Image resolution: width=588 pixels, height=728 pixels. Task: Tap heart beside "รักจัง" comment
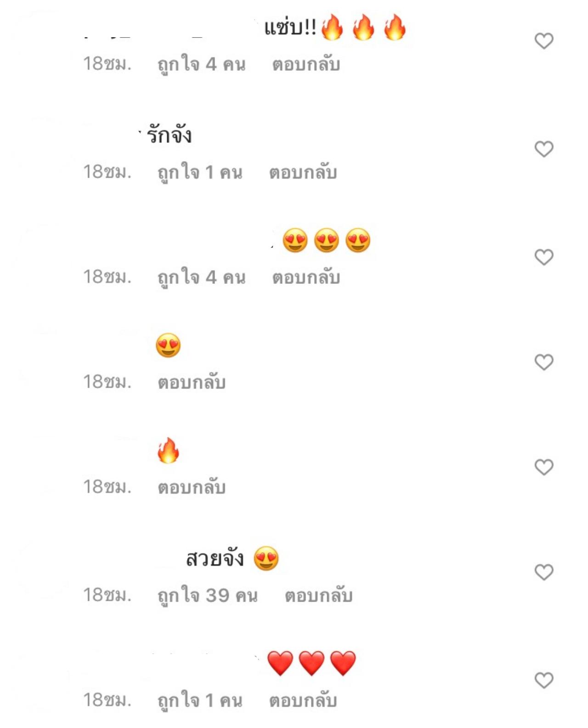(544, 149)
